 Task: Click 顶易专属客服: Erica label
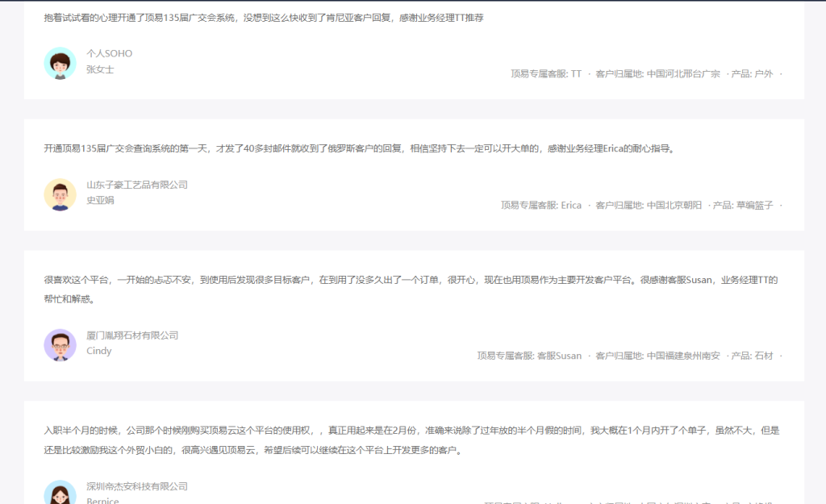click(540, 205)
